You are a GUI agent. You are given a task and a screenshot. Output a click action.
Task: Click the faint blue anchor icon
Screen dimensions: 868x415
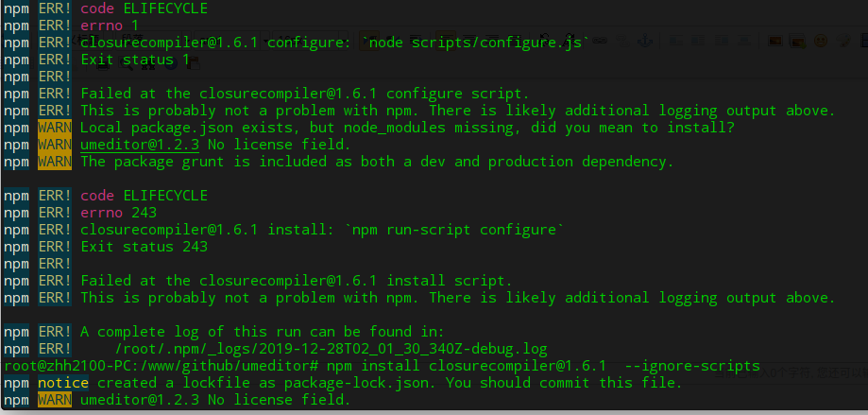click(x=645, y=42)
